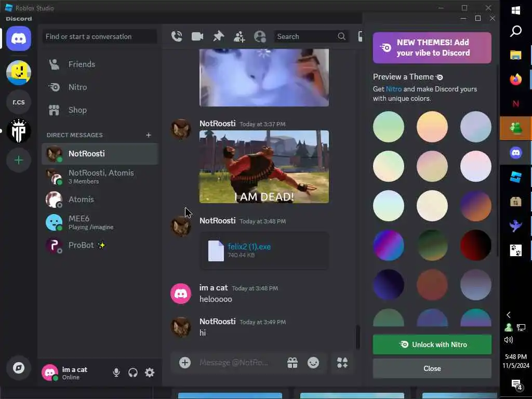Click the Discord home button
This screenshot has width=532, height=399.
19,38
